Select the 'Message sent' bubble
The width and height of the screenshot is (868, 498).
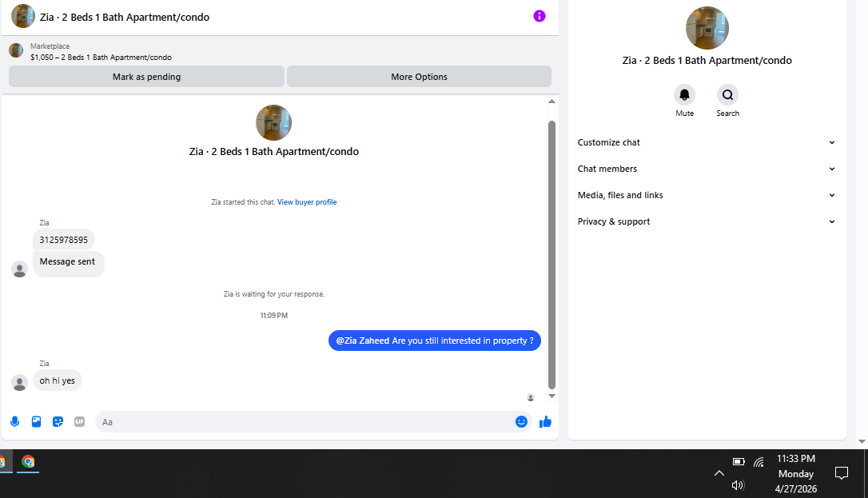coord(68,263)
